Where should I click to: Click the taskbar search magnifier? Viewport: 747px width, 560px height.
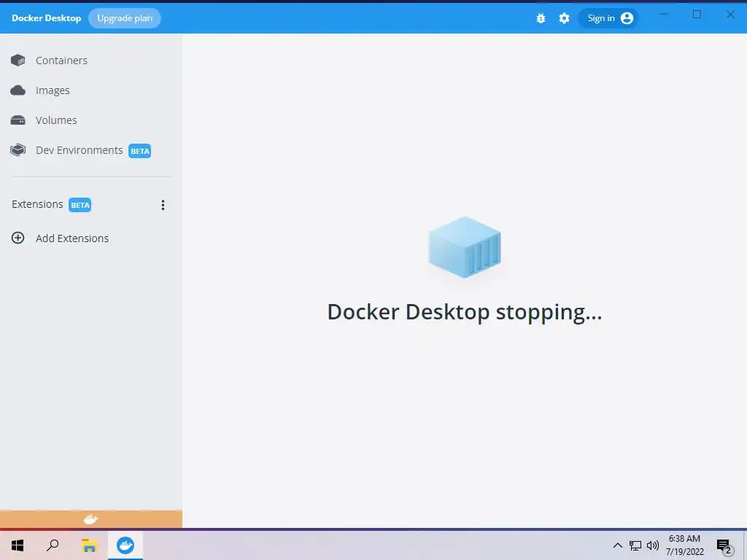click(x=53, y=545)
